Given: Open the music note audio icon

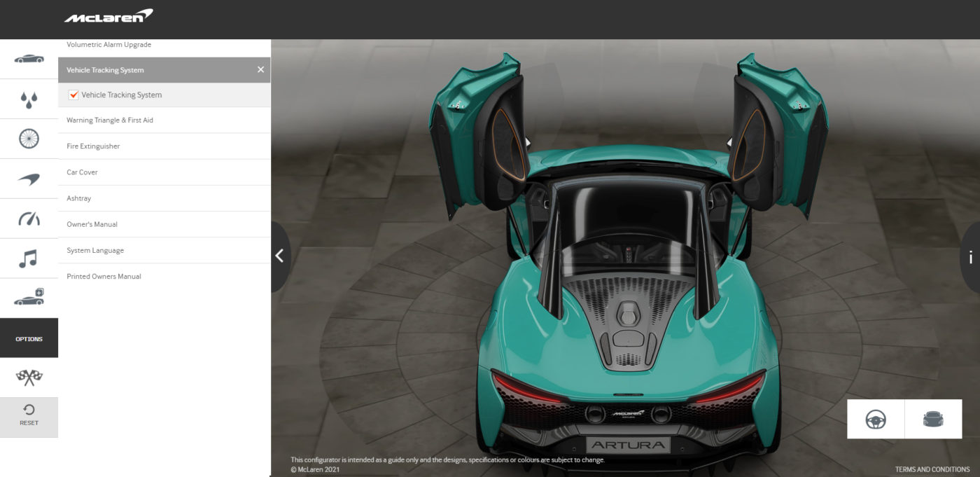Looking at the screenshot, I should pyautogui.click(x=29, y=258).
